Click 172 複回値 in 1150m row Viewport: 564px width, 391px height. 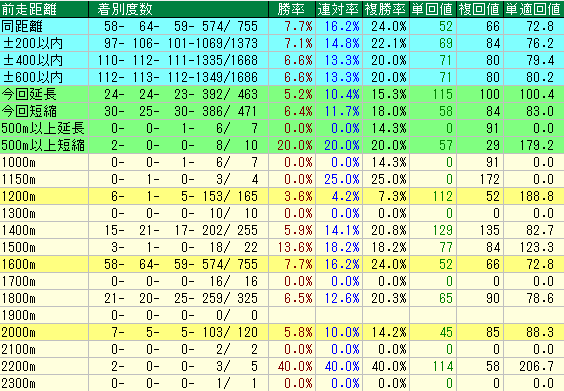point(490,179)
